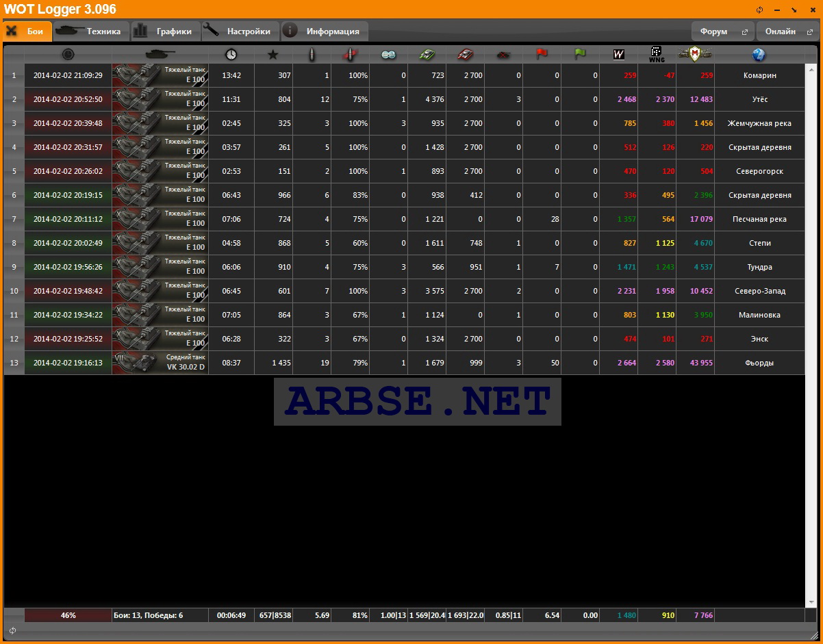The height and width of the screenshot is (644, 823).
Task: Click the Тундра map cell
Action: coord(759,267)
